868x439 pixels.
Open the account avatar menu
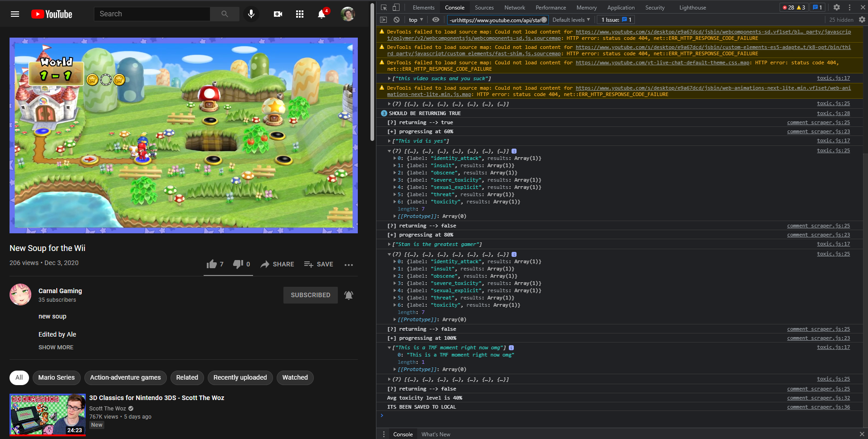click(x=348, y=14)
